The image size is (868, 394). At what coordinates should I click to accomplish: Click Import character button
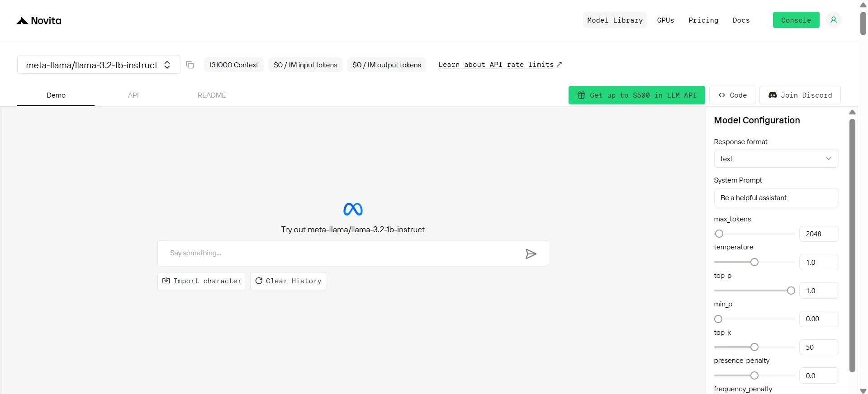(202, 281)
